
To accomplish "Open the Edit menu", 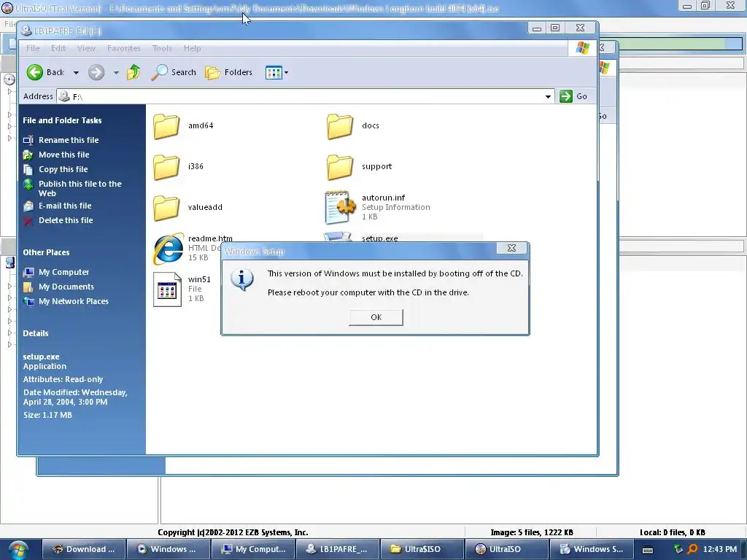I will point(58,48).
